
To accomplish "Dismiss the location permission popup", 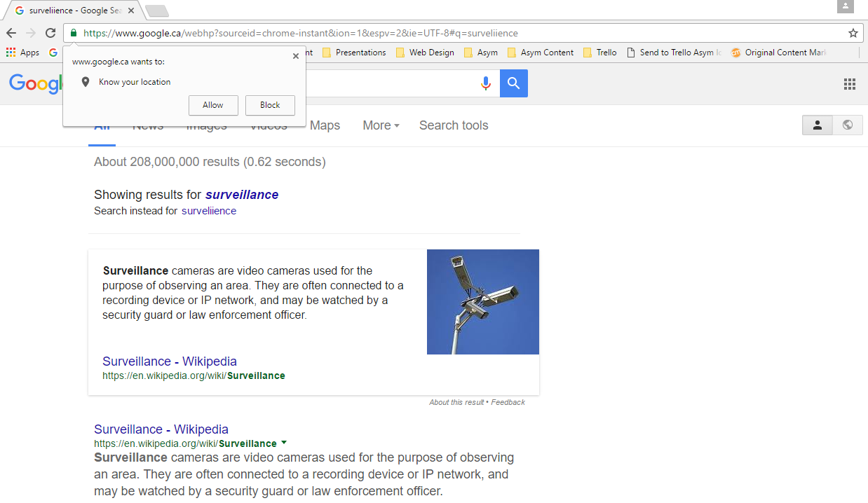I will coord(296,56).
